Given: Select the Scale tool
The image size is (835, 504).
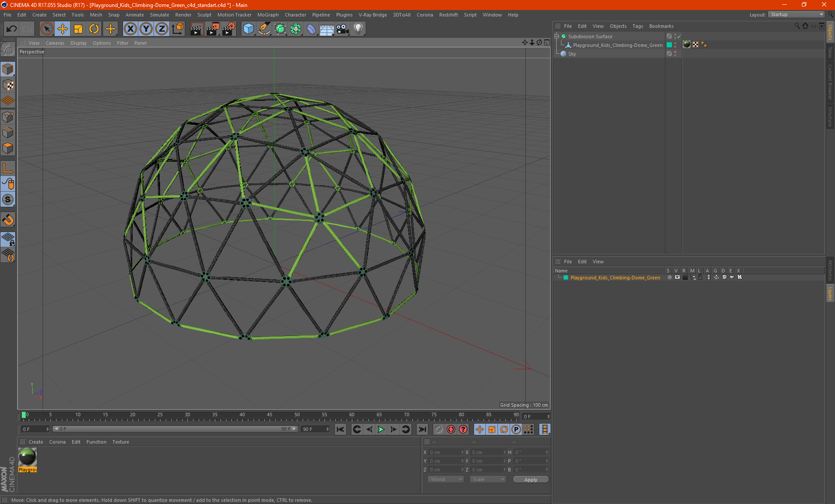Looking at the screenshot, I should [78, 29].
